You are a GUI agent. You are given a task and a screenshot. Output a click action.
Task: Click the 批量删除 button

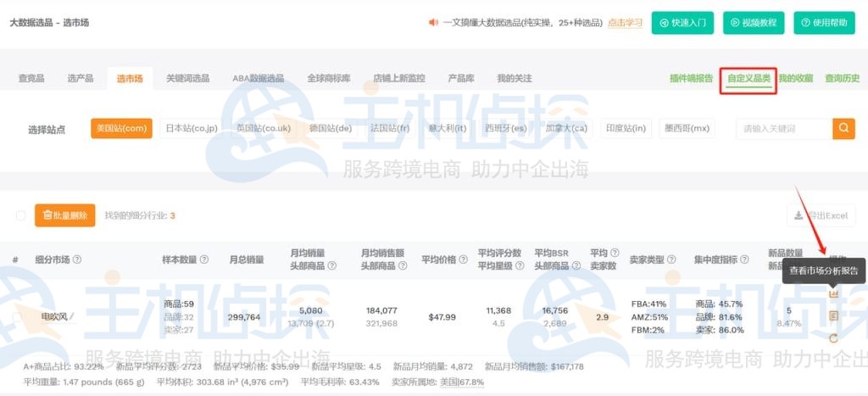(64, 215)
